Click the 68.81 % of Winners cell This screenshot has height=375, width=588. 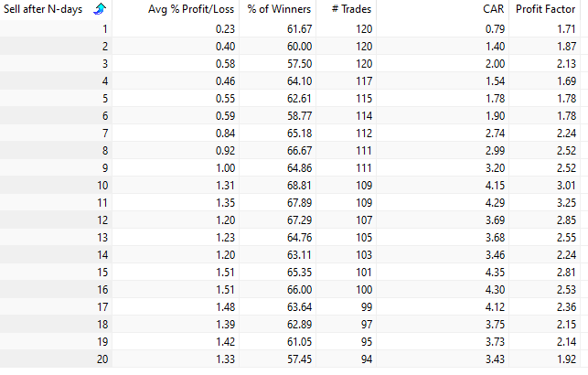pyautogui.click(x=277, y=186)
